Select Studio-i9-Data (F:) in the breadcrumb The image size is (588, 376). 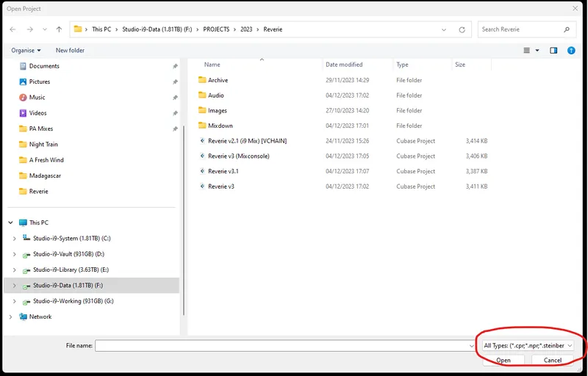pyautogui.click(x=157, y=29)
